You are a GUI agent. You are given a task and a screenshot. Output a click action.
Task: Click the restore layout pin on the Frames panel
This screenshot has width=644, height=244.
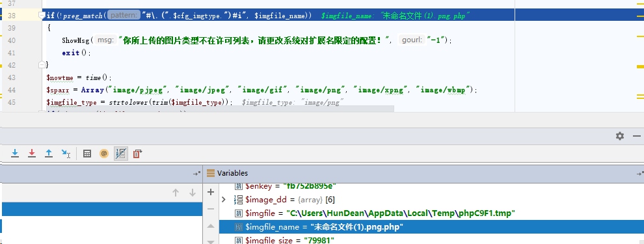197,173
